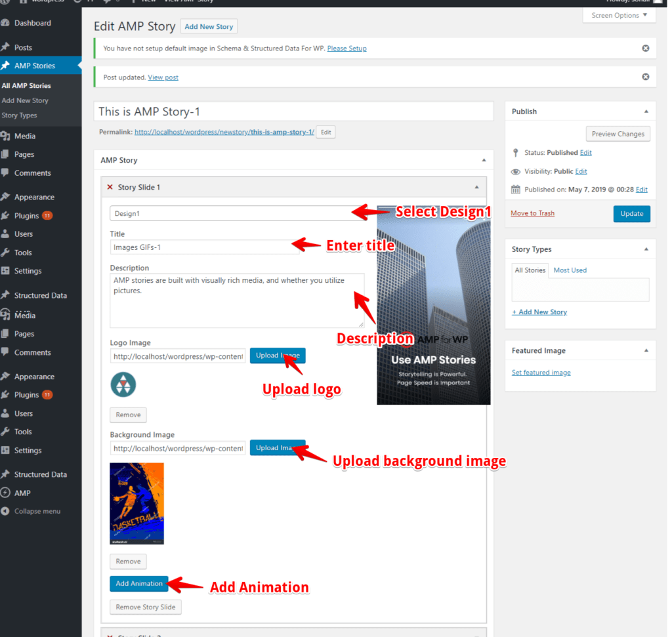Delete Story Slide 1 with red X
The width and height of the screenshot is (672, 637).
click(x=110, y=187)
